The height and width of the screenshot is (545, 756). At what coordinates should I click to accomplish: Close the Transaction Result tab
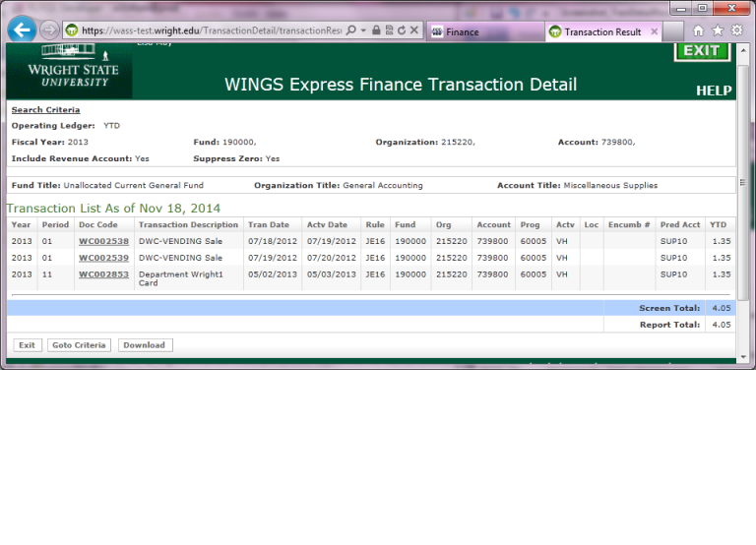click(x=655, y=31)
